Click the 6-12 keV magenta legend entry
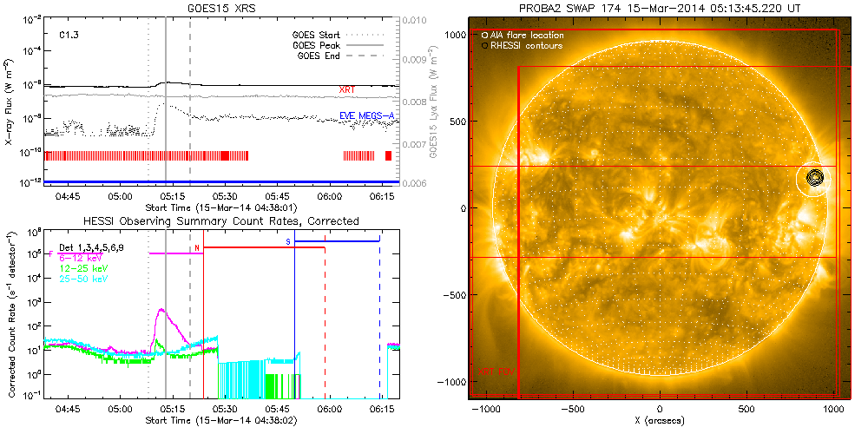 [80, 258]
